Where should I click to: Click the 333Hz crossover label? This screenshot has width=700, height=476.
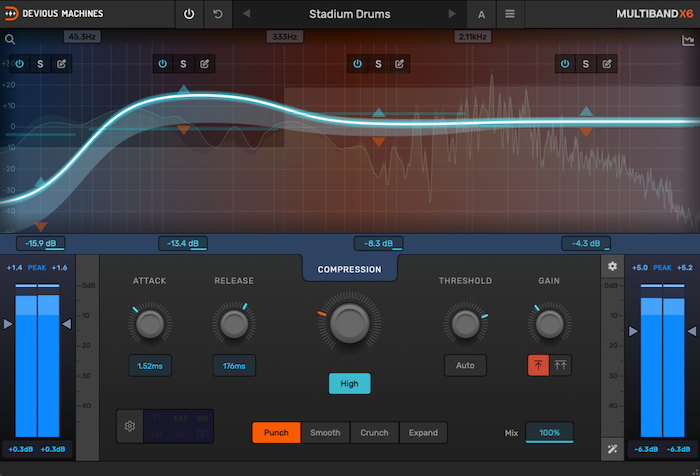pyautogui.click(x=285, y=37)
